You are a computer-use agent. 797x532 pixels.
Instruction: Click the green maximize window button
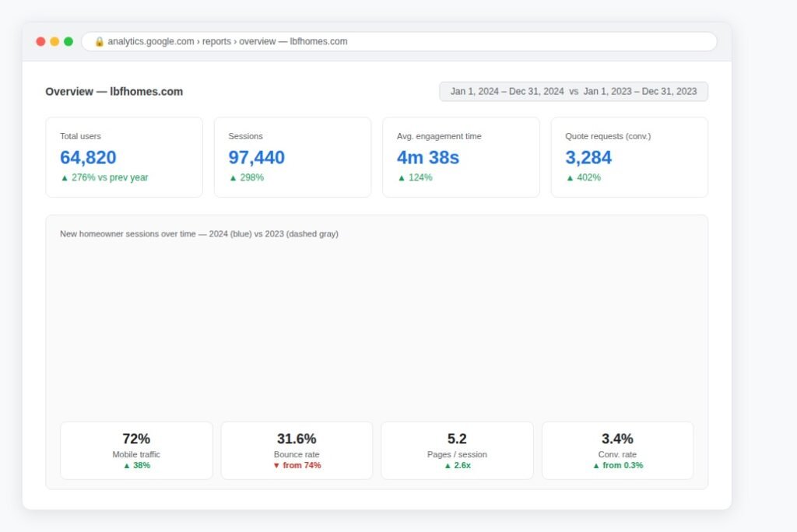(68, 42)
